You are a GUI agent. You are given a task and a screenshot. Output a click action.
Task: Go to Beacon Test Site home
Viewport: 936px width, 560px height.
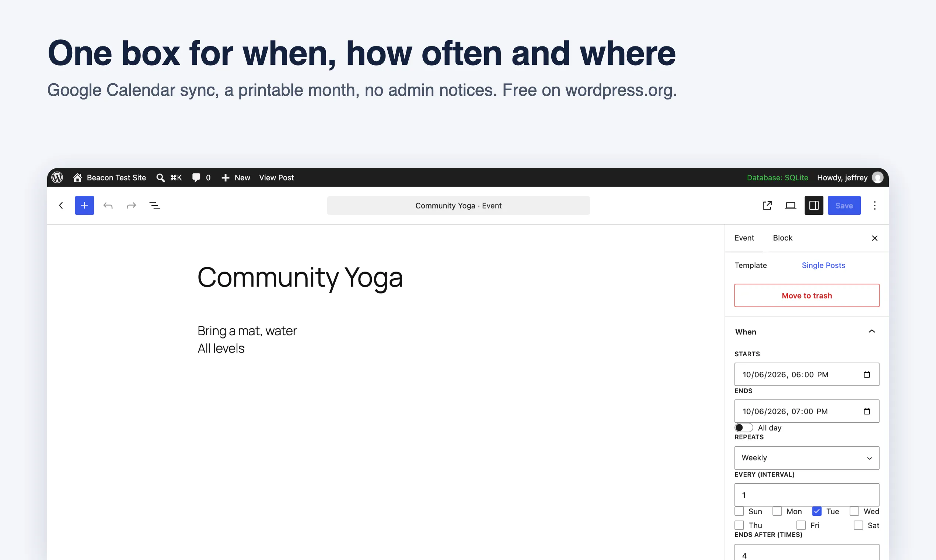[x=109, y=177]
